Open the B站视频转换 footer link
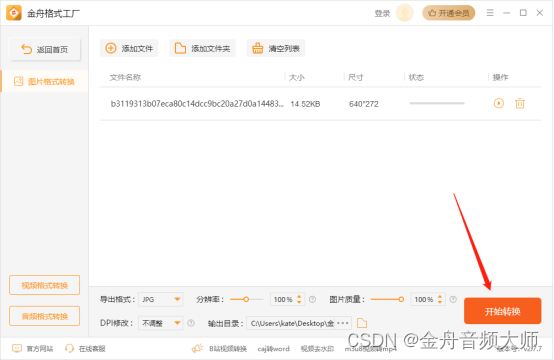 coord(228,349)
